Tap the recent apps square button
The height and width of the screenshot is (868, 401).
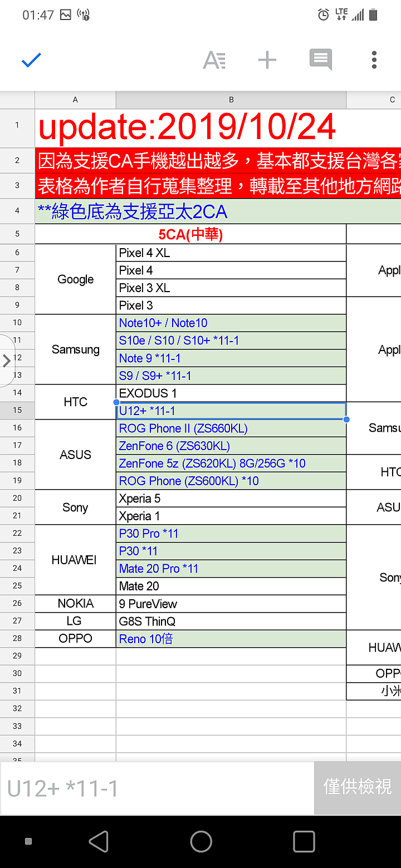click(304, 842)
